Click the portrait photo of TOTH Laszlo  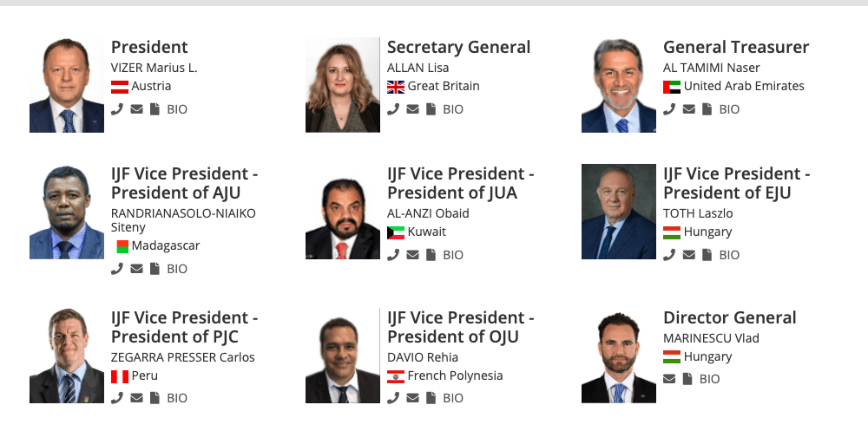click(x=618, y=212)
